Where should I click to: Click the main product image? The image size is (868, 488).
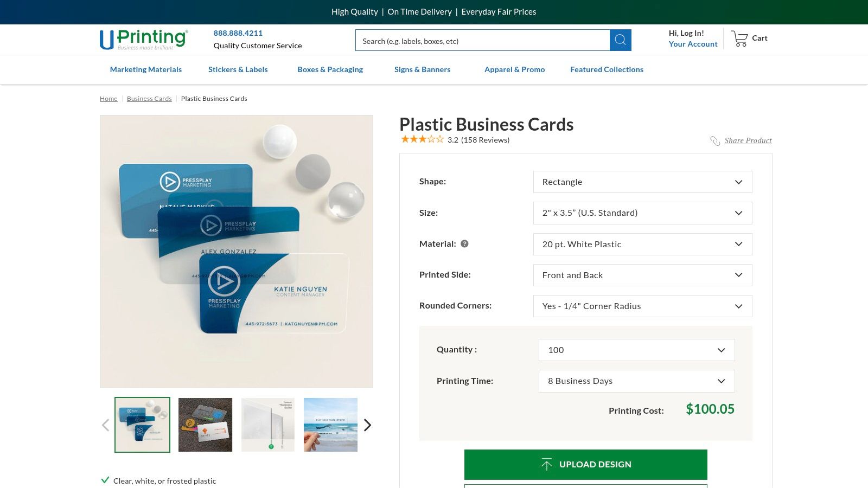[237, 252]
